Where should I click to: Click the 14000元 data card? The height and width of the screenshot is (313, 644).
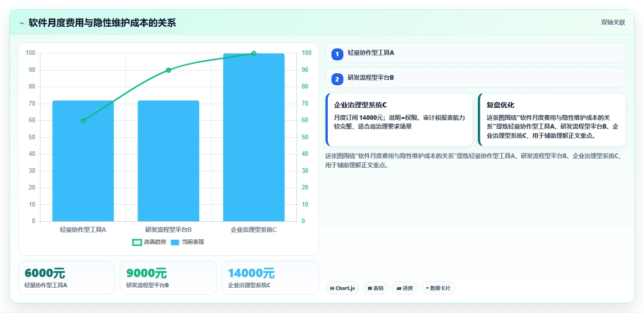(x=270, y=278)
